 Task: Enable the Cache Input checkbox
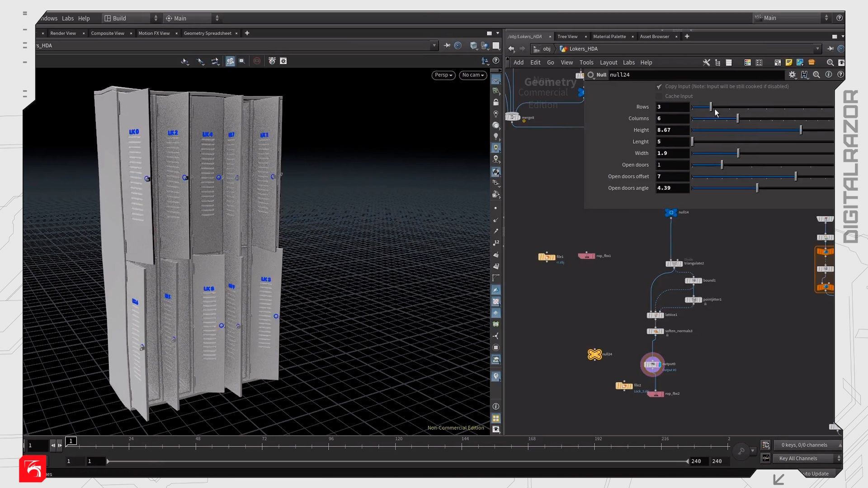coord(659,96)
